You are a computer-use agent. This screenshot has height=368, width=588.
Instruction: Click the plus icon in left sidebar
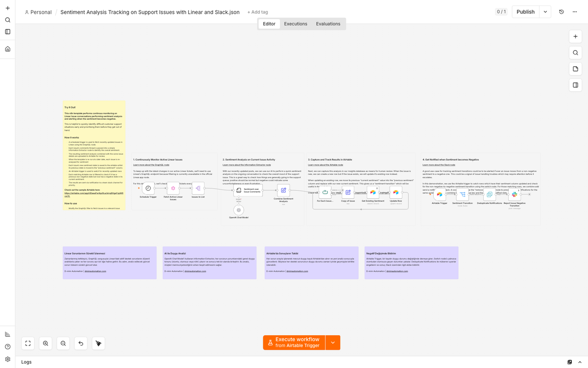pos(7,8)
